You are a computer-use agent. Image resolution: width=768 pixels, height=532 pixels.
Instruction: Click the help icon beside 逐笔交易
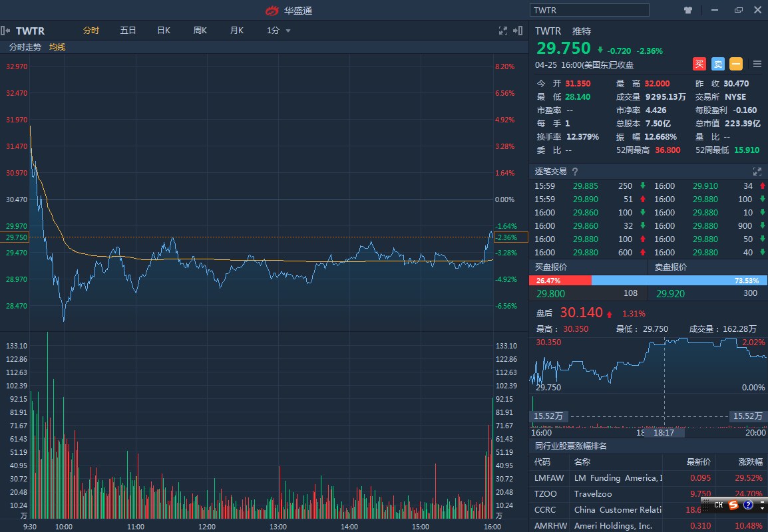[575, 172]
